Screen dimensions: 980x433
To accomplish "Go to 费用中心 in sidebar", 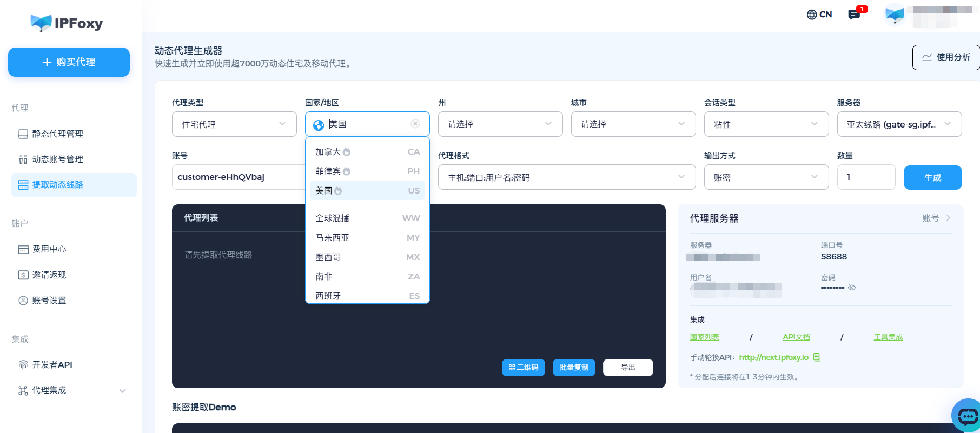I will click(74, 249).
